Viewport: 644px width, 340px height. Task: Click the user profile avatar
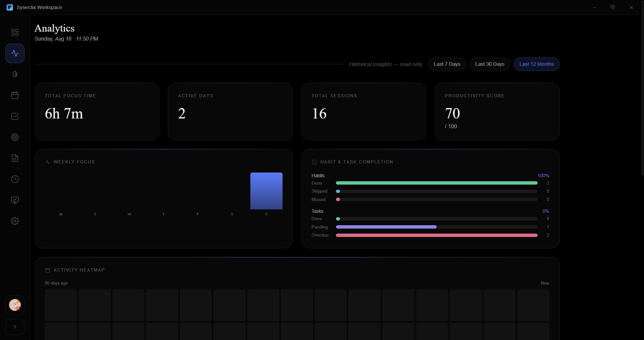pos(15,305)
